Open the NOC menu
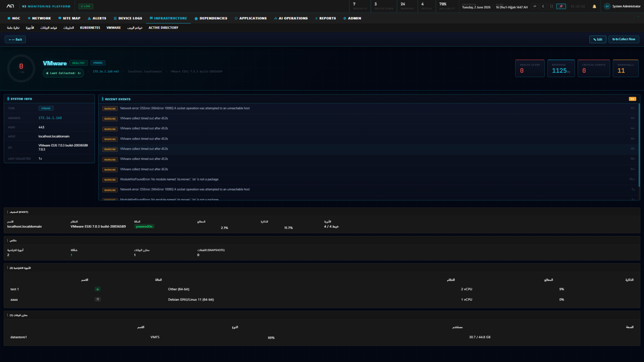The height and width of the screenshot is (362, 644). 14,18
